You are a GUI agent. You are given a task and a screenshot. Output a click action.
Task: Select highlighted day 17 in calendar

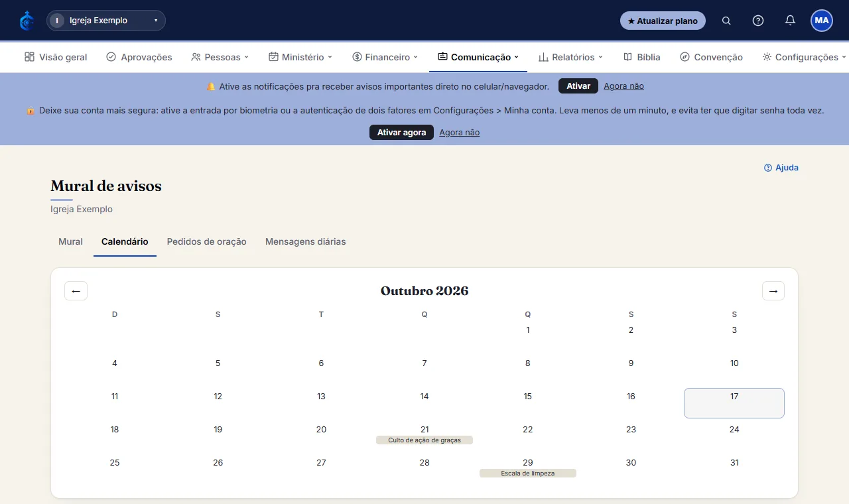click(734, 403)
